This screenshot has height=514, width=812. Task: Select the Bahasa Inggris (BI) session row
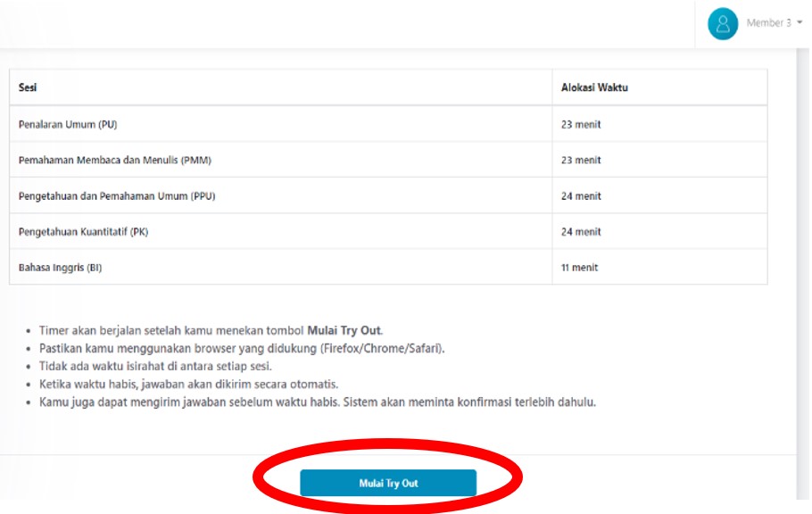[60, 267]
